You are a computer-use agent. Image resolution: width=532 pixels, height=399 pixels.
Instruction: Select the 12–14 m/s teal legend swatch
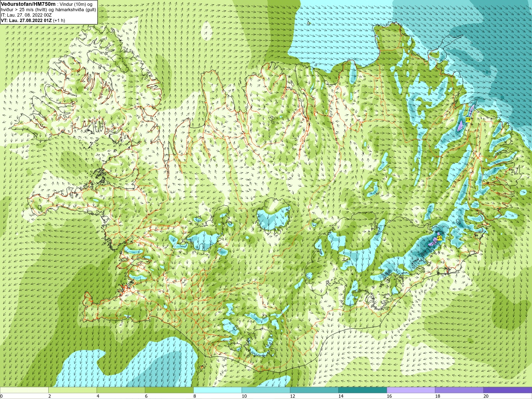[314, 390]
